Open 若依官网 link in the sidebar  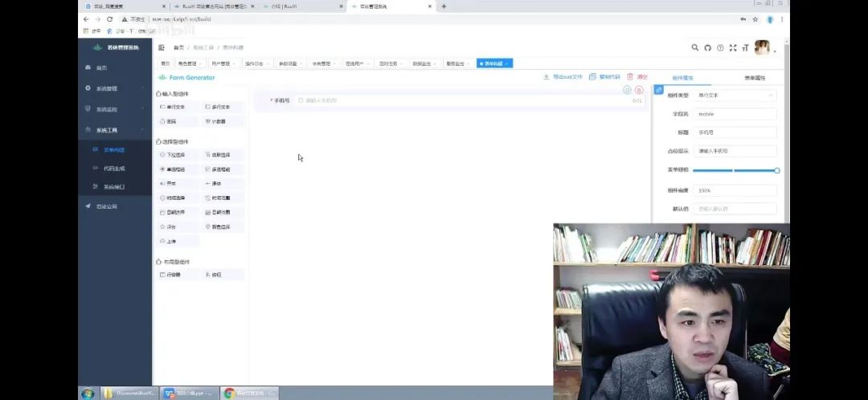pyautogui.click(x=115, y=206)
